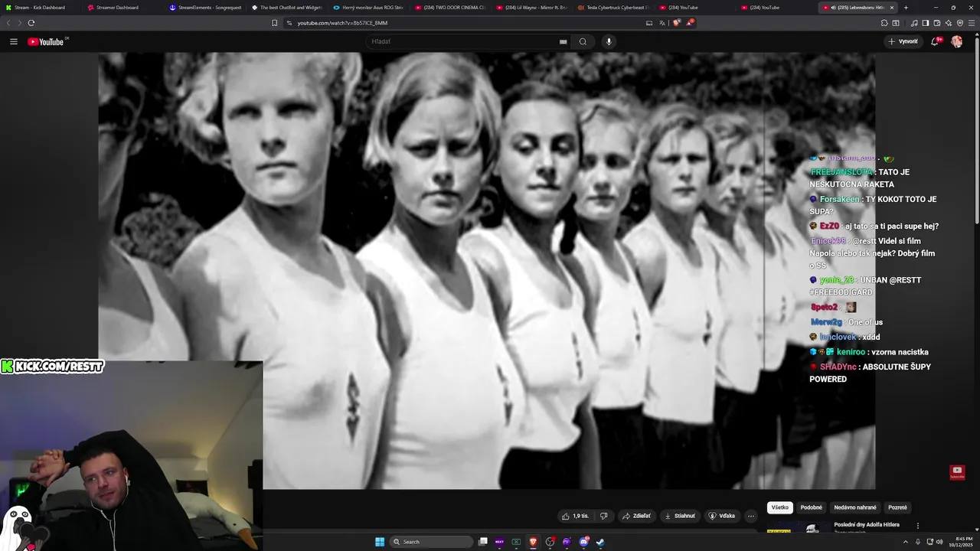This screenshot has width=980, height=551.
Task: Show hidden system tray icons chevron
Action: point(907,542)
